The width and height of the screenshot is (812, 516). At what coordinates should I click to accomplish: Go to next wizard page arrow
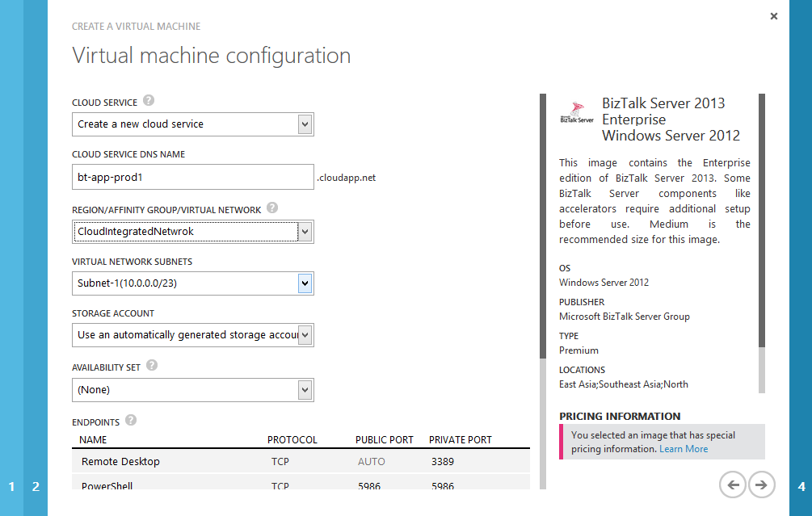[761, 485]
